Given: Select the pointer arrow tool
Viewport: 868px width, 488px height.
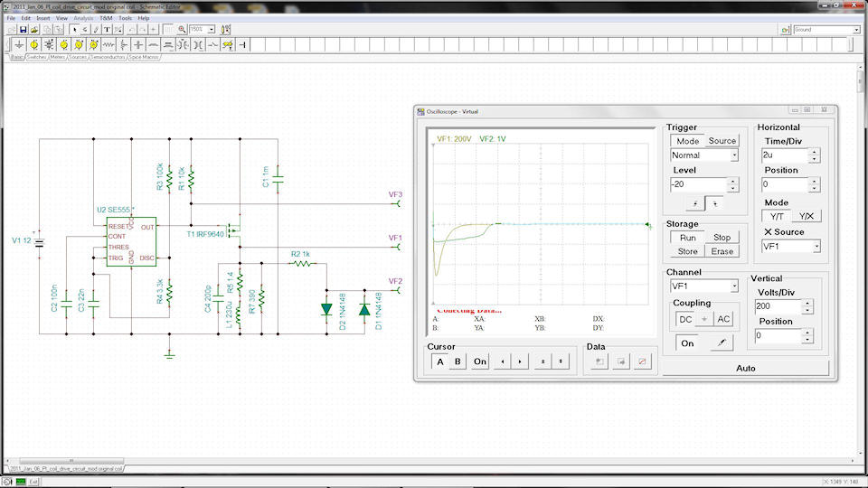Looking at the screenshot, I should [x=74, y=29].
